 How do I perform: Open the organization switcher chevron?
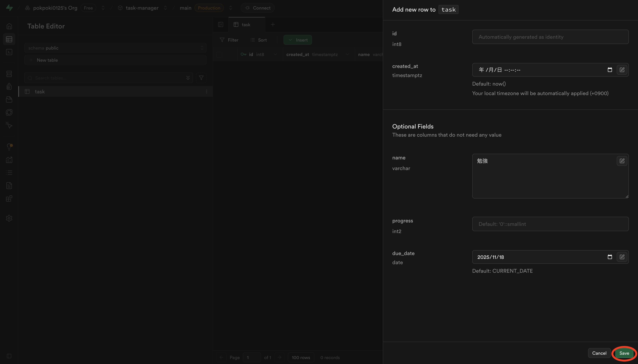click(103, 8)
